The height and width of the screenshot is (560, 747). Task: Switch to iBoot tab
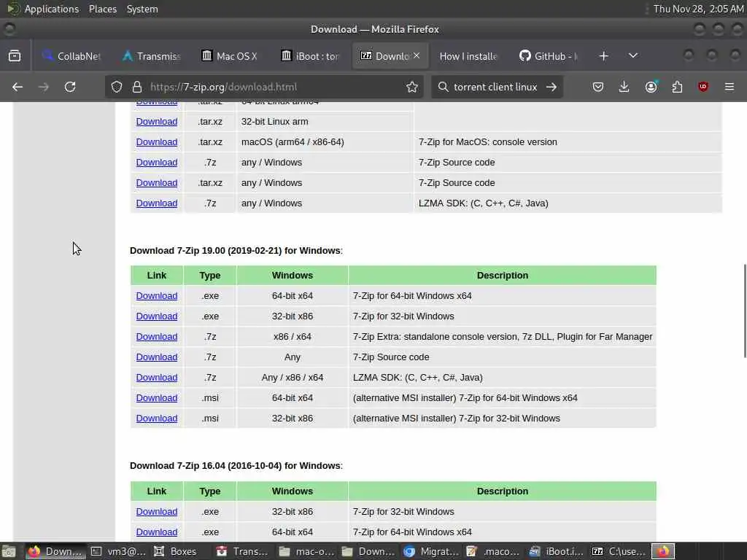point(310,56)
